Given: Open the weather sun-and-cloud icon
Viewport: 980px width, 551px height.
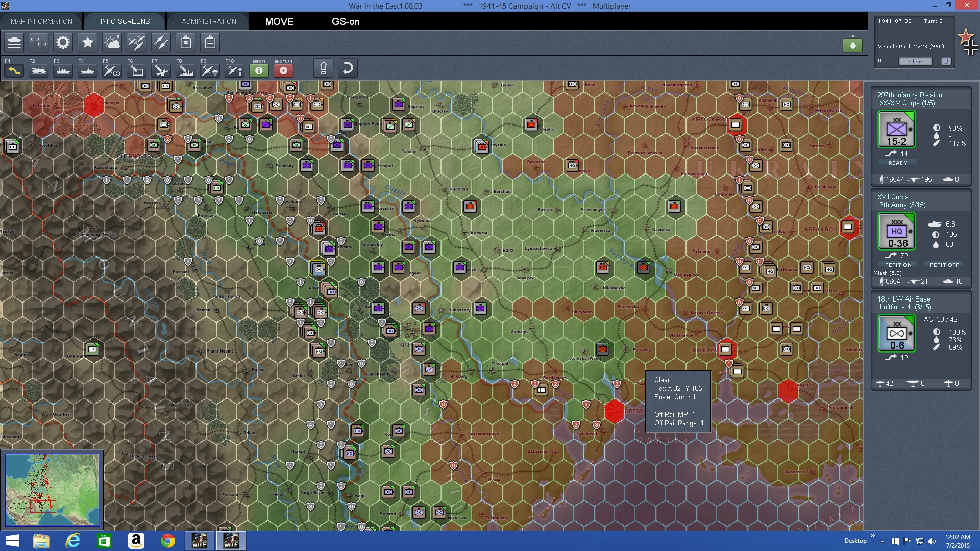Looking at the screenshot, I should [x=112, y=42].
